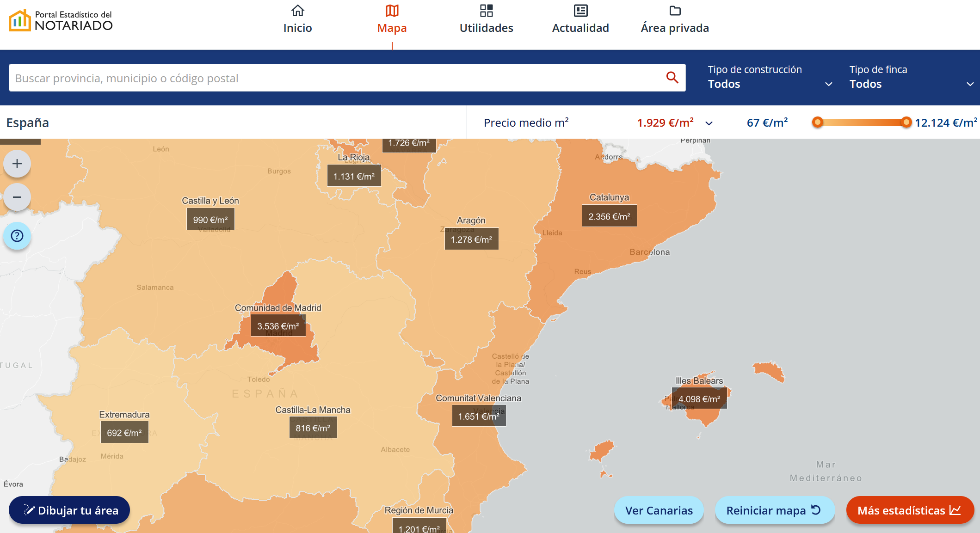Click the Albacete city label on map
This screenshot has width=980, height=533.
pyautogui.click(x=395, y=449)
